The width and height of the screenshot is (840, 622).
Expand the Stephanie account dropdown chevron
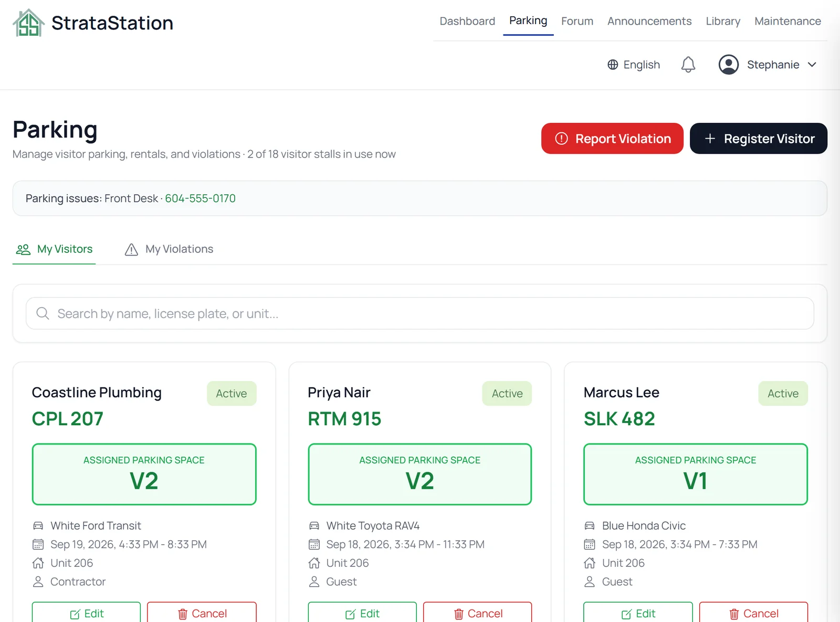[x=812, y=65]
